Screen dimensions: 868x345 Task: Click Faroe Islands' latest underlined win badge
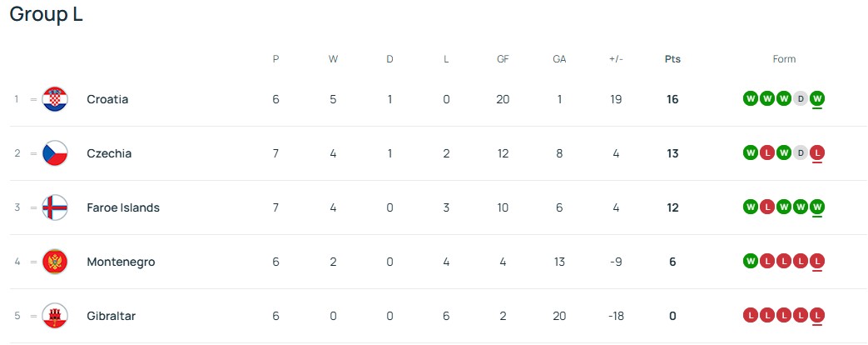(x=817, y=207)
